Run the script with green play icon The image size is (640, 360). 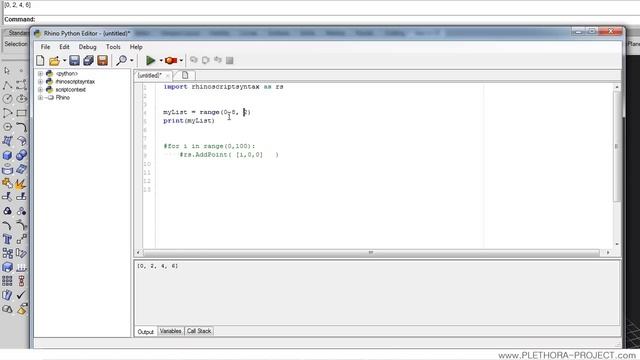(x=151, y=60)
